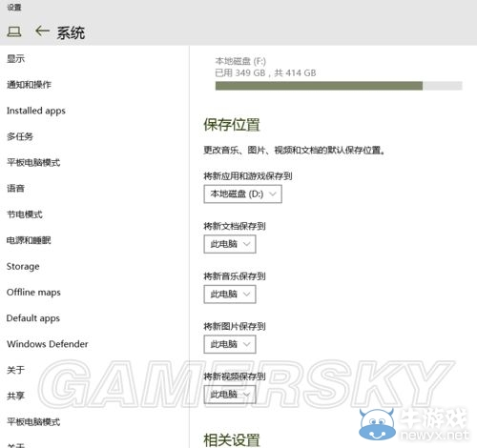Select Default apps in sidebar

pyautogui.click(x=33, y=318)
